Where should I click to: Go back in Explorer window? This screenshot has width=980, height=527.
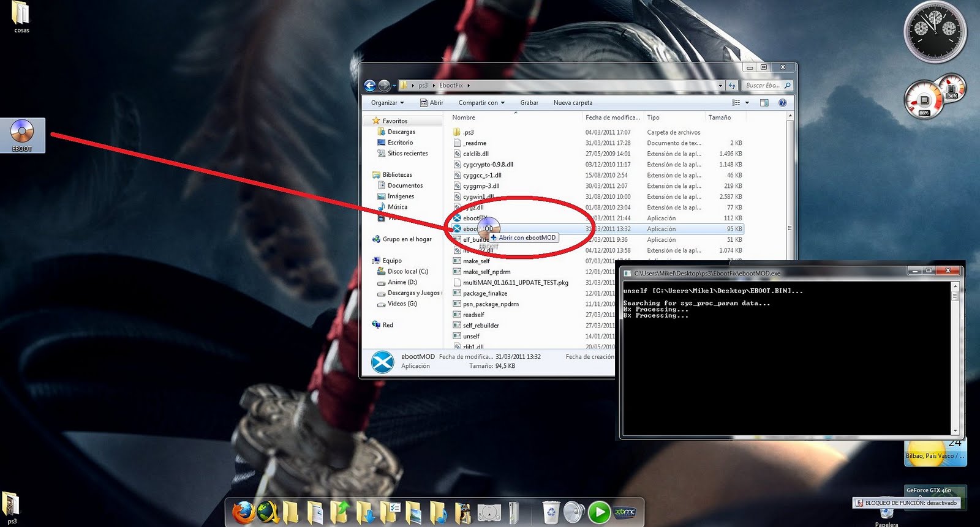point(369,86)
